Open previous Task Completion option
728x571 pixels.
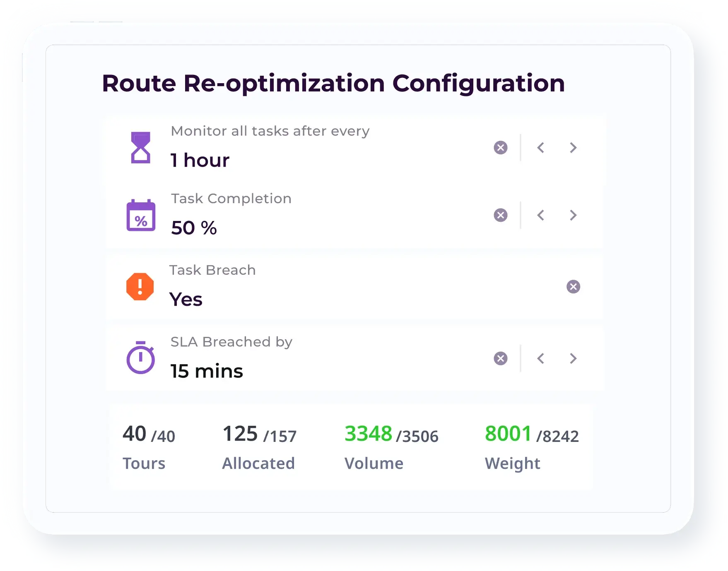[541, 216]
